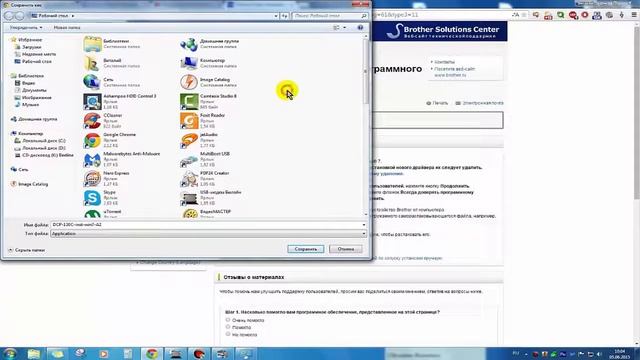
Task: Click the dialog Back navigation button
Action: coord(9,16)
